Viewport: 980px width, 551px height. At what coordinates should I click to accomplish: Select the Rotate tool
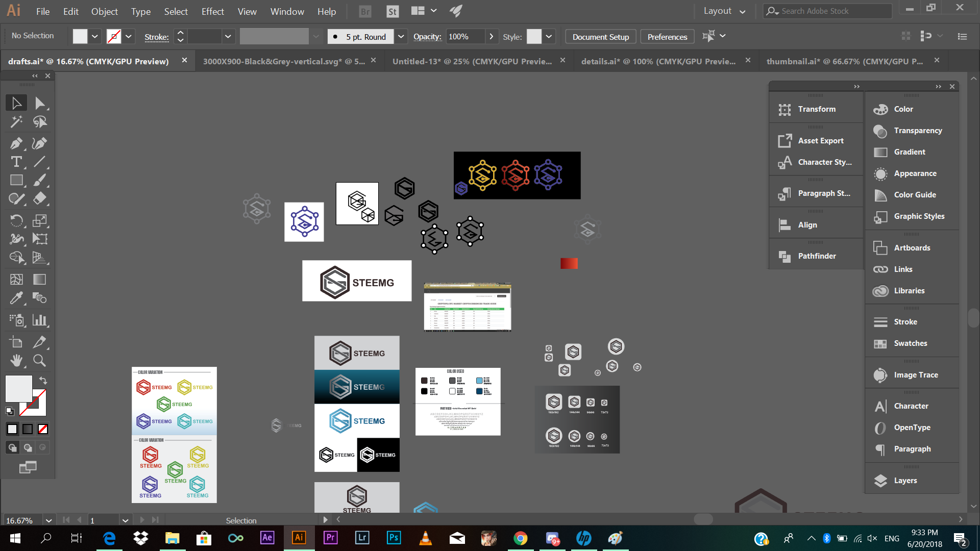[x=16, y=220]
